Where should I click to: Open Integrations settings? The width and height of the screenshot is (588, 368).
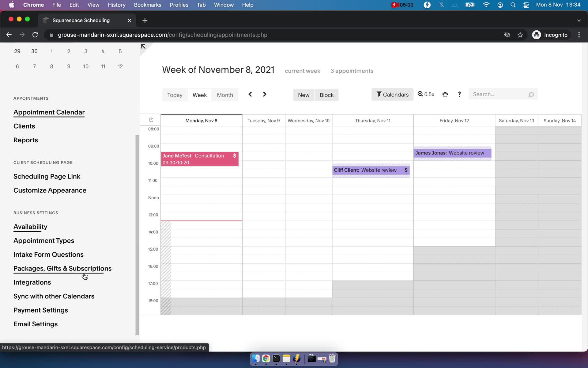tap(32, 282)
